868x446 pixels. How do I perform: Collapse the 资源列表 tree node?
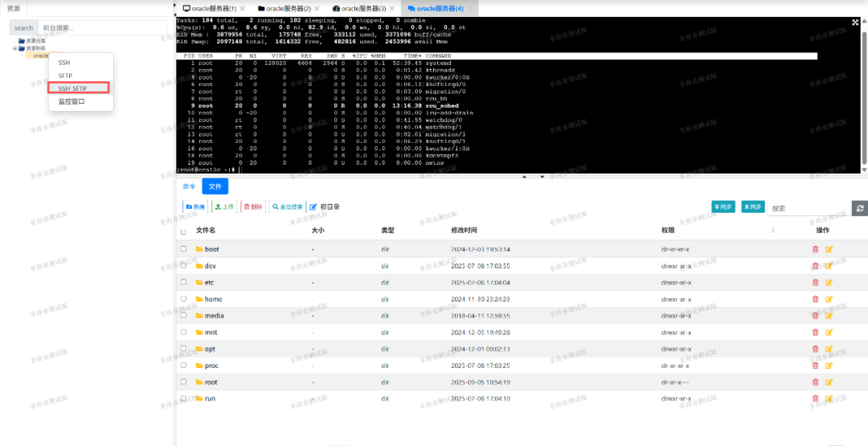15,48
